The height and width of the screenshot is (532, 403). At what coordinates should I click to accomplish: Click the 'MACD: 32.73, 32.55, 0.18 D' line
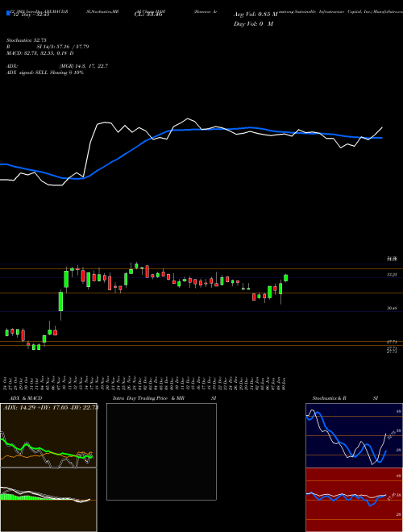[40, 53]
